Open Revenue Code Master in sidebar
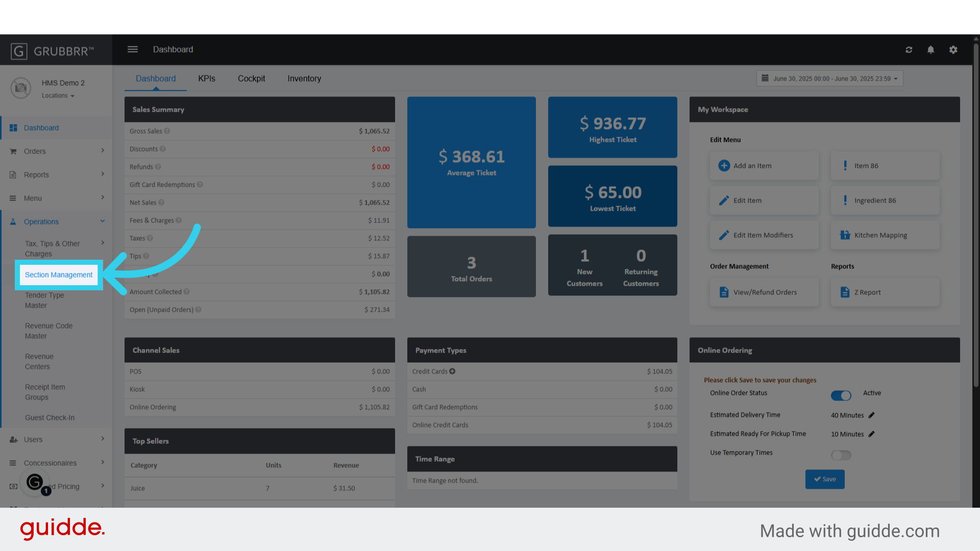Viewport: 980px width, 551px height. pos(49,331)
